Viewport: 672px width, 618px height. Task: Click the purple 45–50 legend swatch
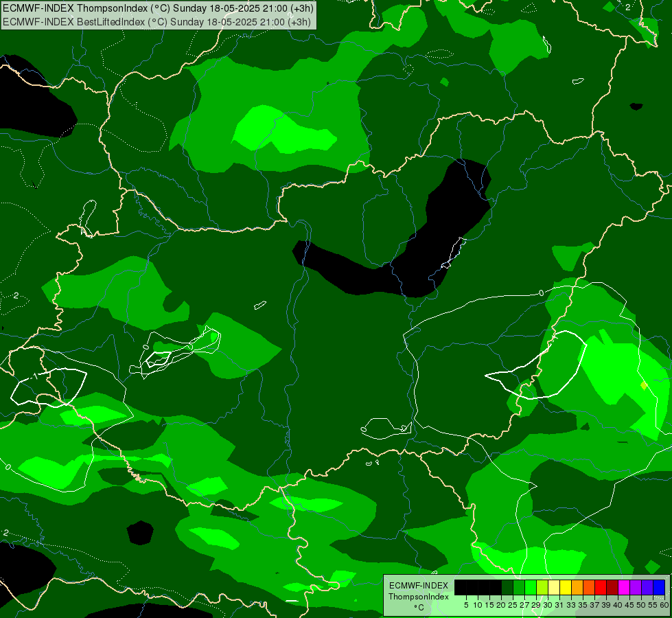[636, 587]
